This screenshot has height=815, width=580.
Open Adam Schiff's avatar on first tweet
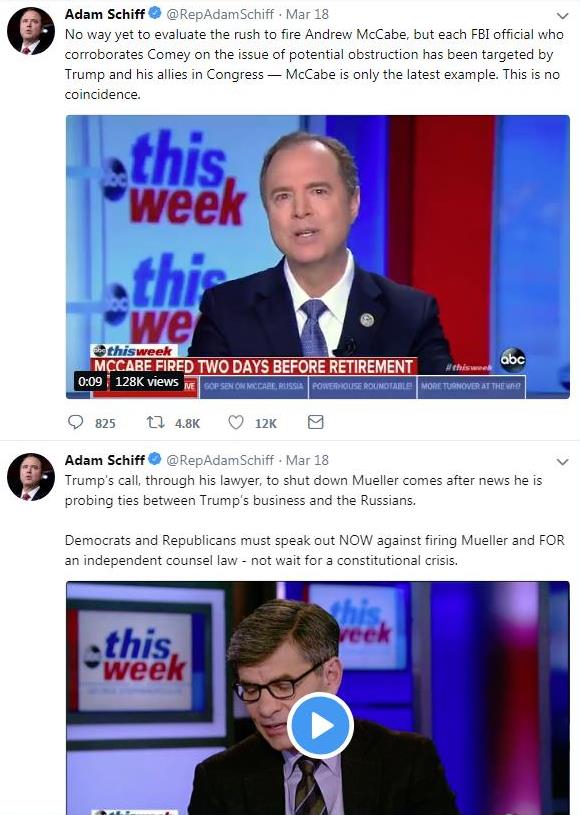(x=31, y=31)
